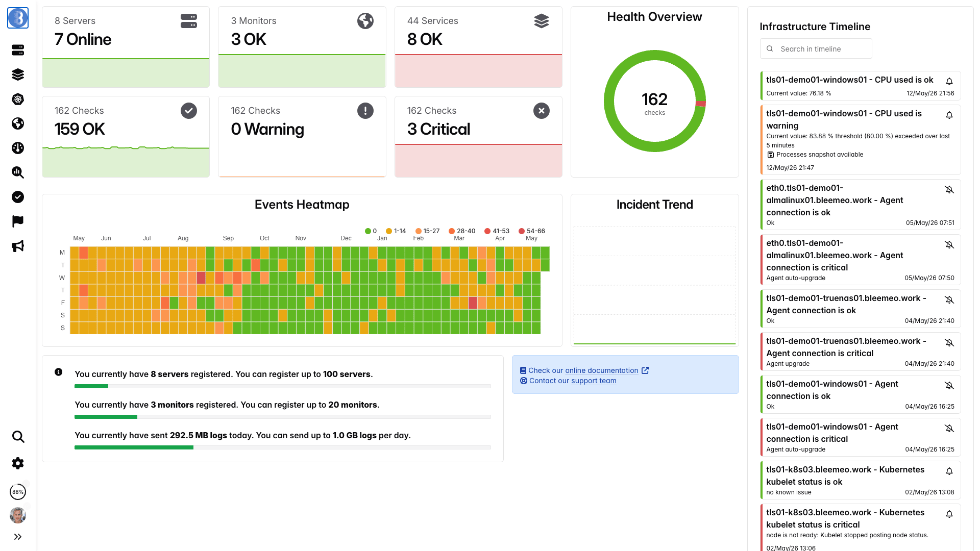Open announcements megaphone icon in sidebar
Image resolution: width=980 pixels, height=551 pixels.
coord(18,246)
